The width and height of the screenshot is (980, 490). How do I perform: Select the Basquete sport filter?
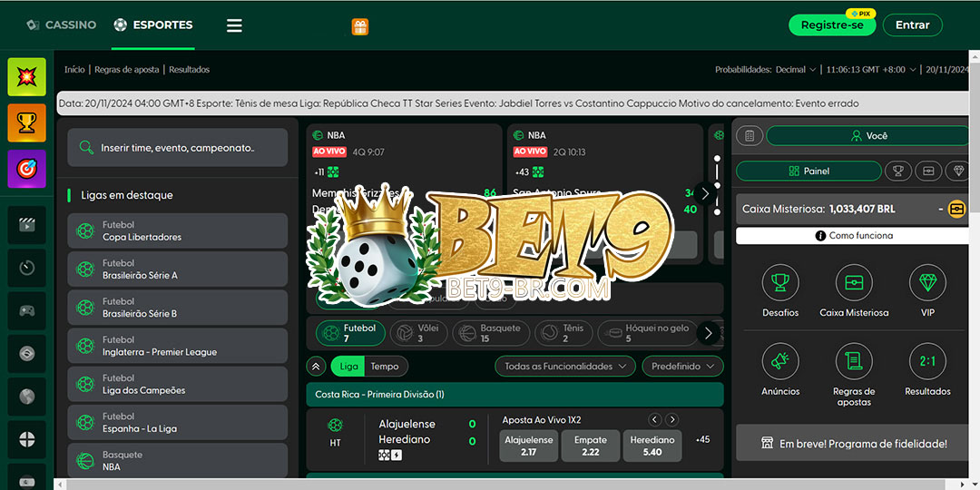491,333
